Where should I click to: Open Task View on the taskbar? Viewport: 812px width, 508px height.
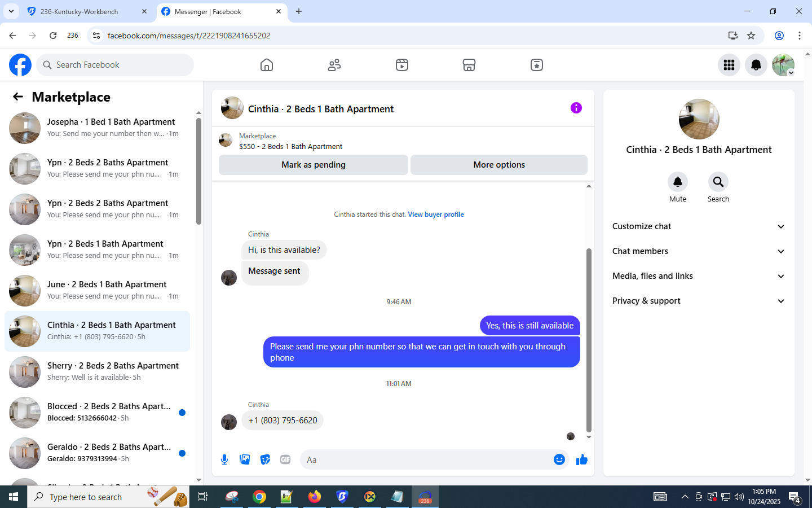(203, 497)
